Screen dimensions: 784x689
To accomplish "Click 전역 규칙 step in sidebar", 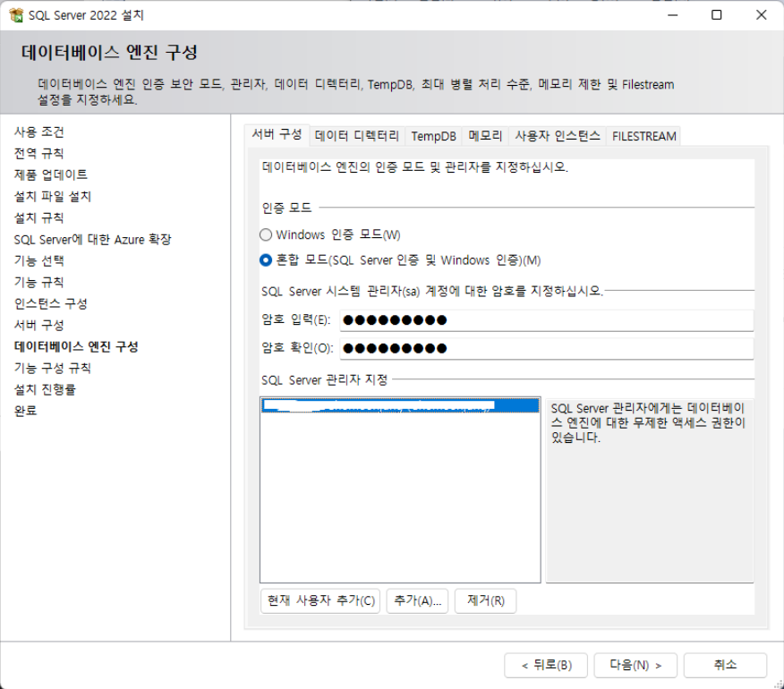I will click(x=39, y=154).
